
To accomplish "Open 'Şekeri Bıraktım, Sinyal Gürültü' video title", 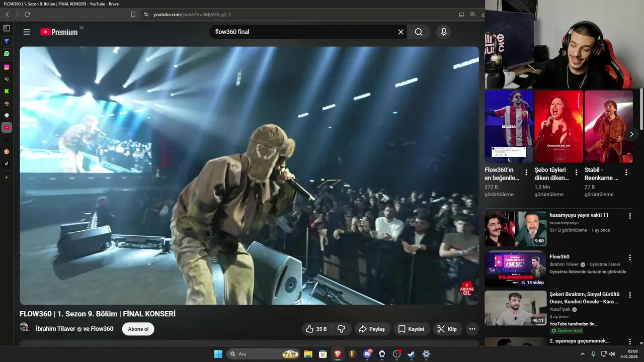I will pyautogui.click(x=584, y=298).
